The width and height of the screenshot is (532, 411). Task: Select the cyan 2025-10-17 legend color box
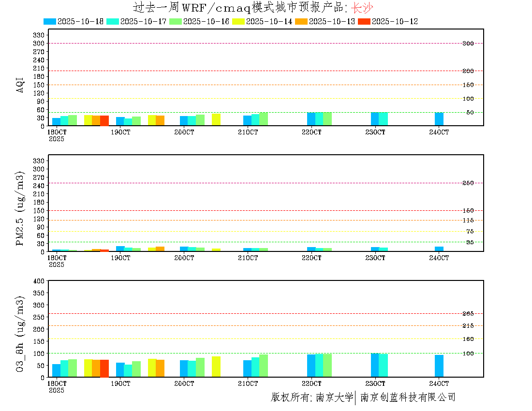(113, 22)
